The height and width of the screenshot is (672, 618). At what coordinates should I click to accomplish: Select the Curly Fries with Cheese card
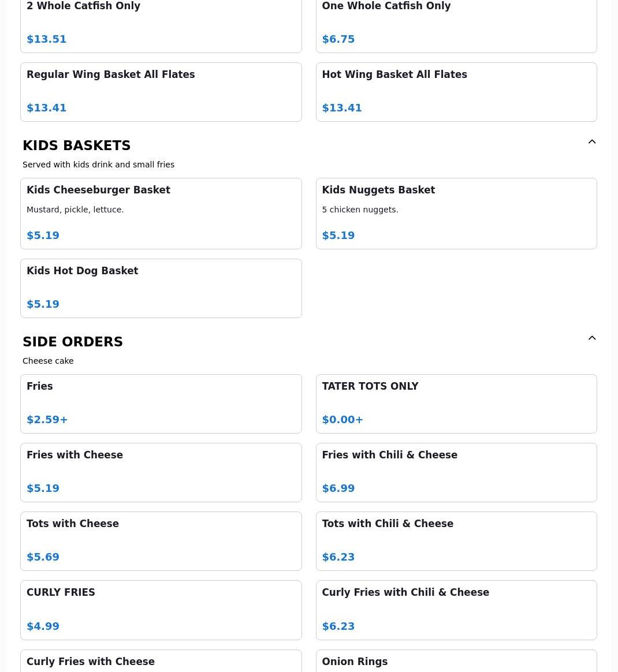click(161, 661)
